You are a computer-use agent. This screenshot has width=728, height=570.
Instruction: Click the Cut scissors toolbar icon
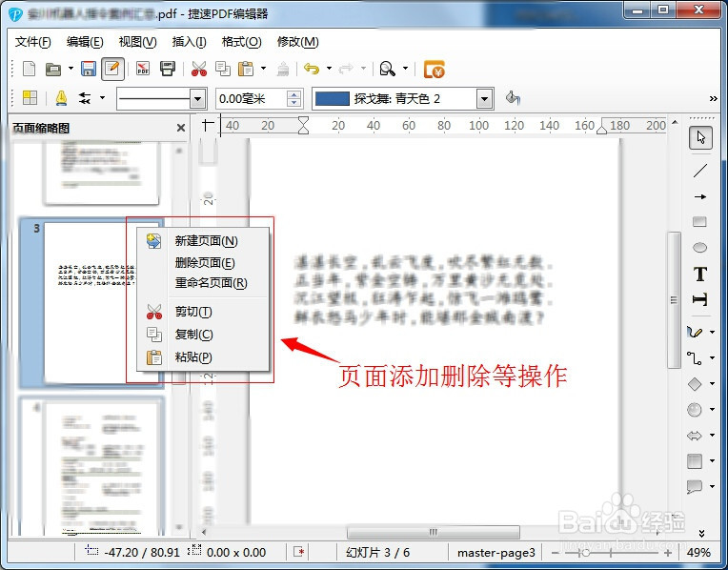(199, 69)
